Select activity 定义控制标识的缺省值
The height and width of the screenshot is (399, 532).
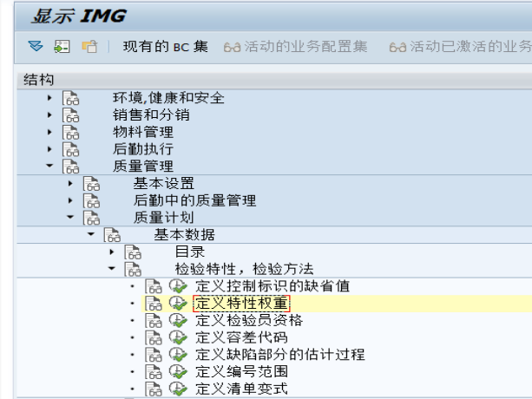point(273,286)
